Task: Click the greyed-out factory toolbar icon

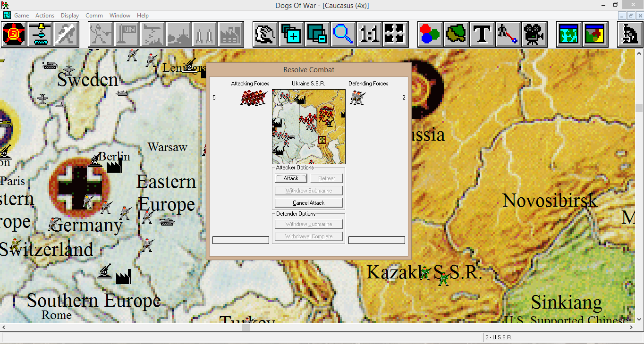Action: click(231, 34)
